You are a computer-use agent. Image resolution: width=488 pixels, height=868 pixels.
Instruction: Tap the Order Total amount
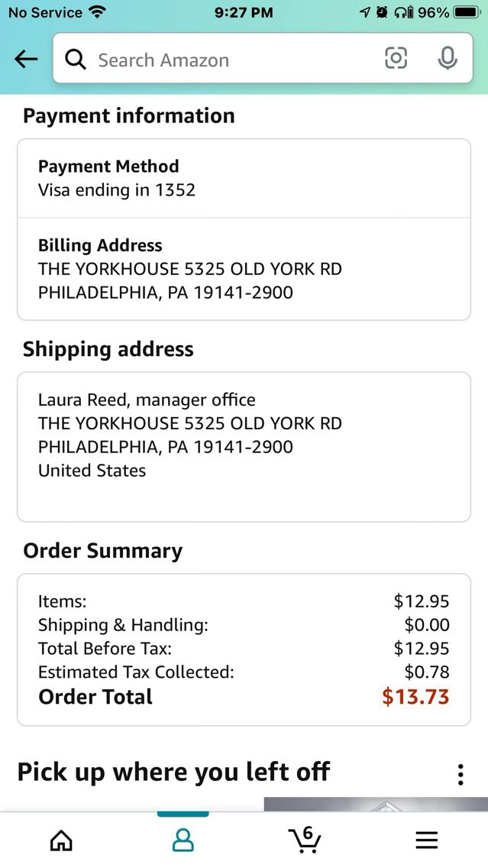pos(415,697)
